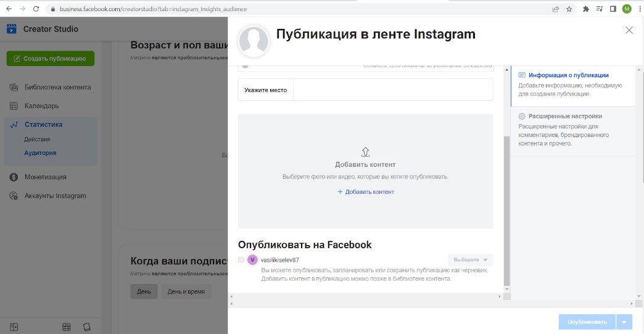Image resolution: width=644 pixels, height=334 pixels.
Task: Open the browser extensions puzzle icon
Action: pyautogui.click(x=586, y=9)
